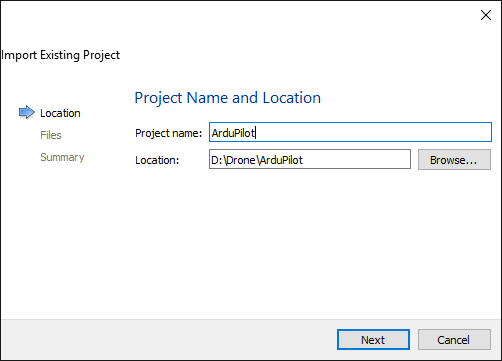This screenshot has width=502, height=361.
Task: Select the Location wizard step
Action: (60, 113)
